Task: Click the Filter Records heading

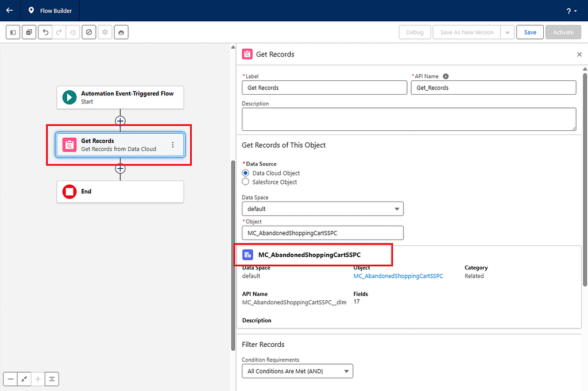Action: [263, 344]
